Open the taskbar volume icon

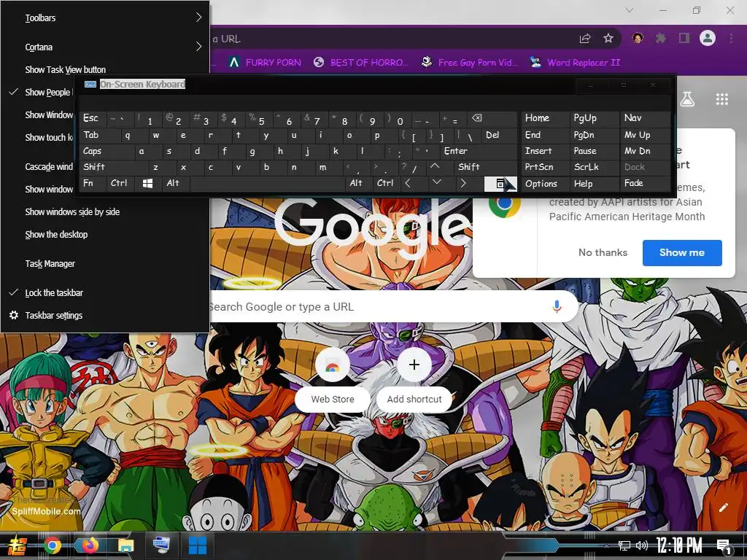point(642,545)
